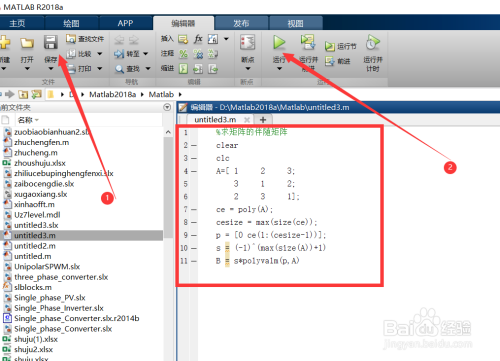The height and width of the screenshot is (361, 500).
Task: Select the 编辑器 (Editor) ribbon tab
Action: (183, 23)
